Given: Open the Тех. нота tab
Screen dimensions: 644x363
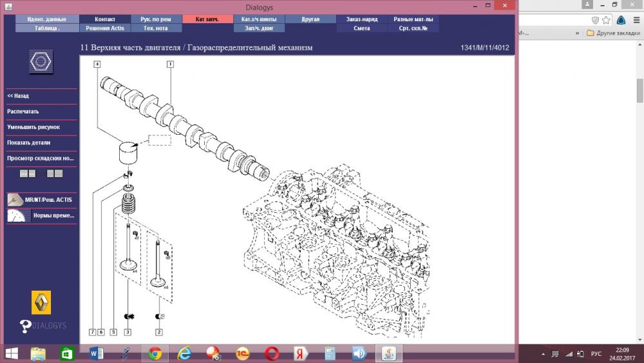Looking at the screenshot, I should click(x=156, y=28).
